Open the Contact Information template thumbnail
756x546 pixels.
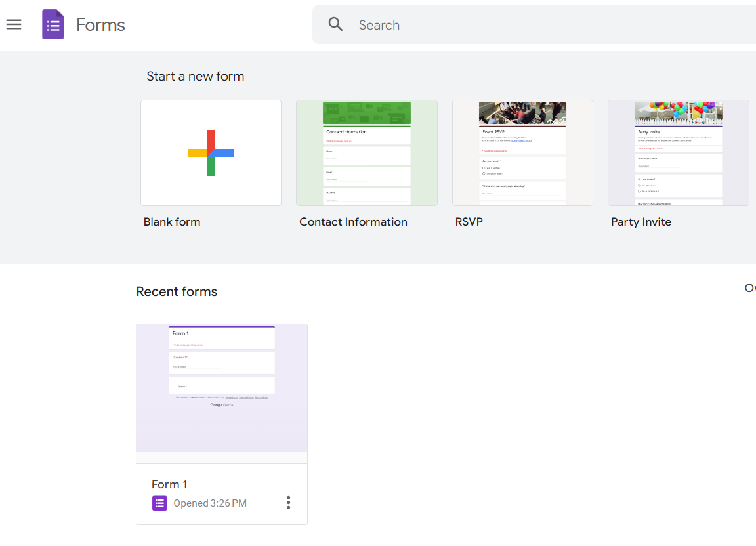click(366, 153)
